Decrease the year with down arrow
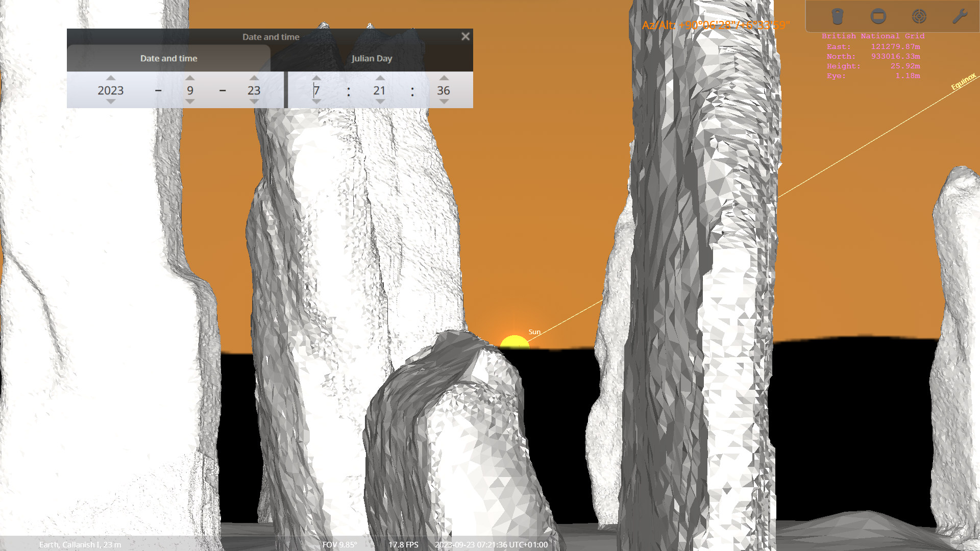 tap(111, 102)
